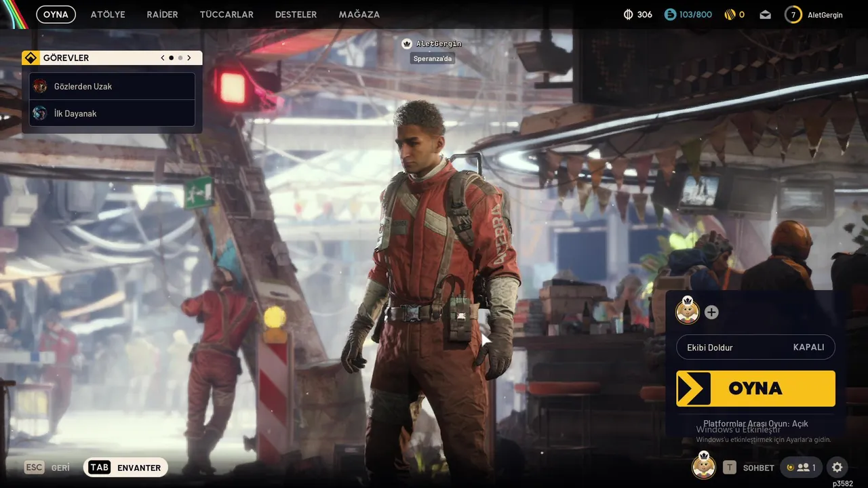Go to the previous quest page arrow

pos(163,58)
